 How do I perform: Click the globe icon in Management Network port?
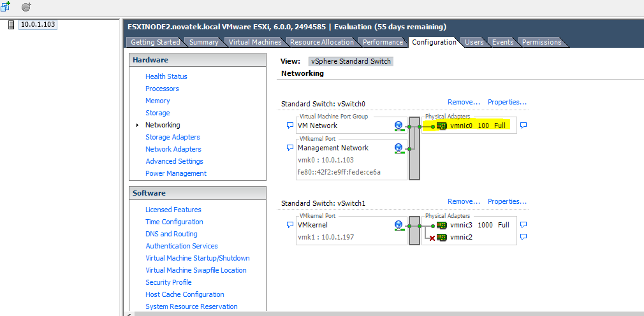coord(398,148)
